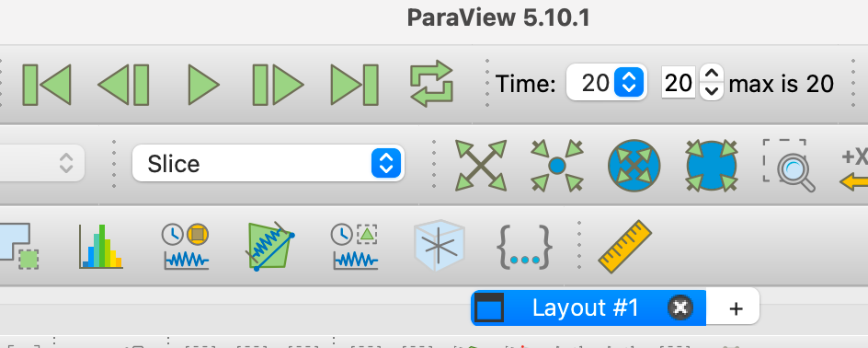This screenshot has height=348, width=868.
Task: Click the Reset Camera crossed arrows icon
Action: [x=481, y=165]
